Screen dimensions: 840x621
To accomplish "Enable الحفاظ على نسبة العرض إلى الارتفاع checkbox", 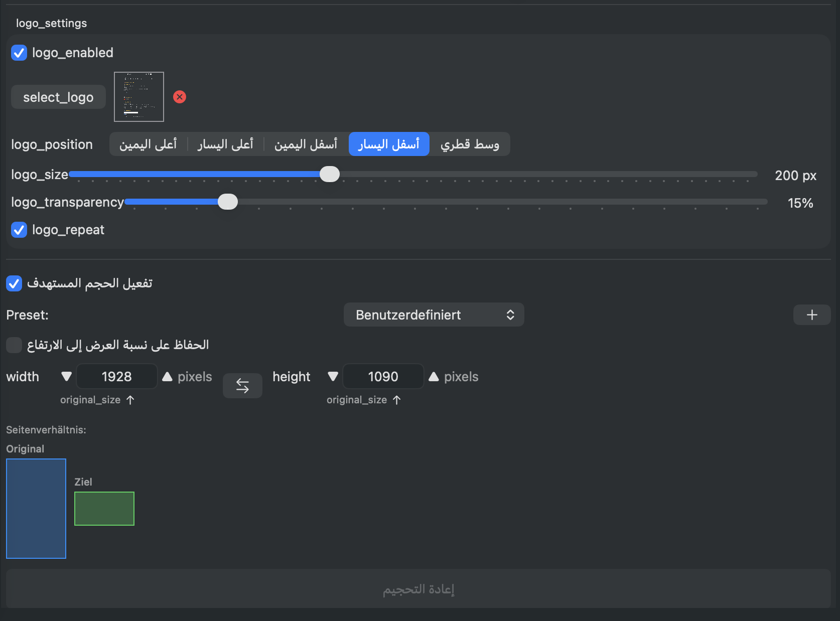I will point(14,345).
